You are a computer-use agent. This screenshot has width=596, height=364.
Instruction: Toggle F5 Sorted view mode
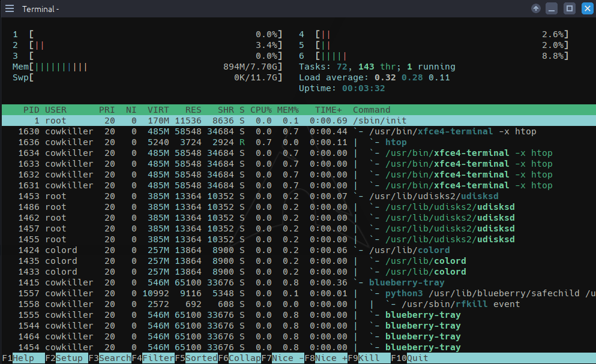click(196, 358)
